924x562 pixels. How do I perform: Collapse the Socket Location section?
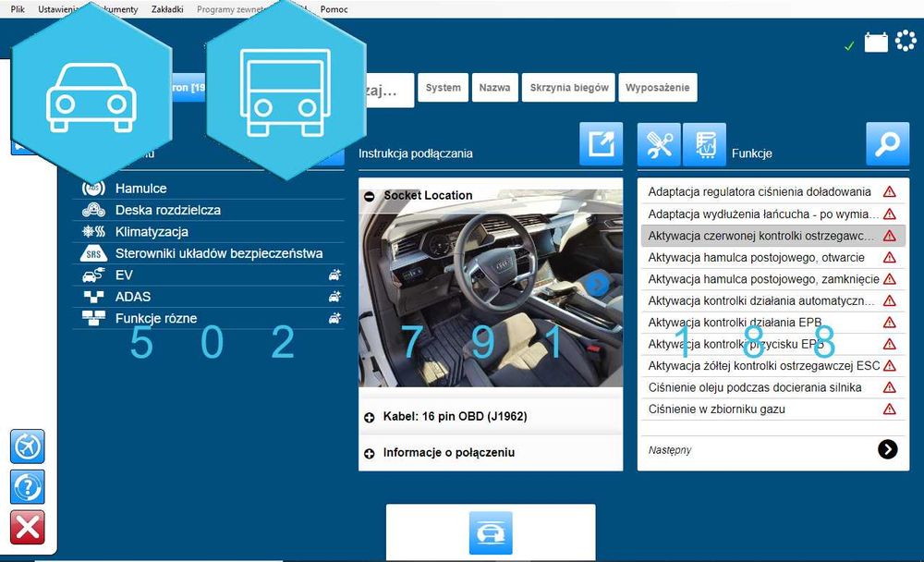tap(370, 196)
